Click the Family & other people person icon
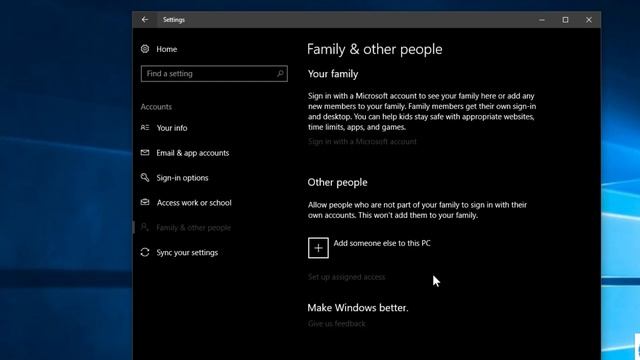 (x=144, y=227)
